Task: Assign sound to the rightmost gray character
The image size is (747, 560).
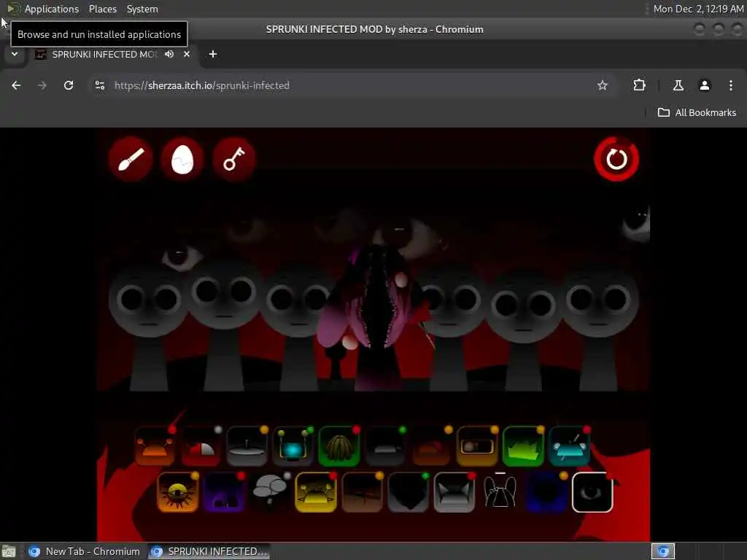Action: (598, 324)
